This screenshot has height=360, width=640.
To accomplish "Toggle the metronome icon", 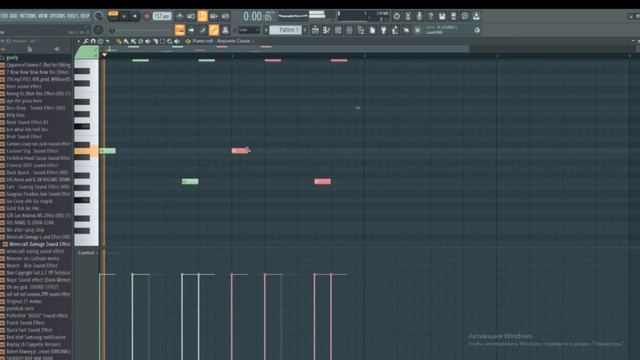I will [180, 16].
